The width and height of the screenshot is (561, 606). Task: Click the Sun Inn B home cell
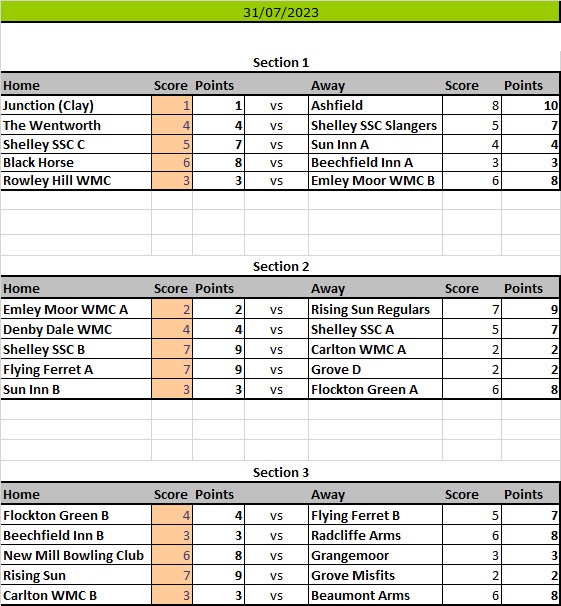click(76, 389)
